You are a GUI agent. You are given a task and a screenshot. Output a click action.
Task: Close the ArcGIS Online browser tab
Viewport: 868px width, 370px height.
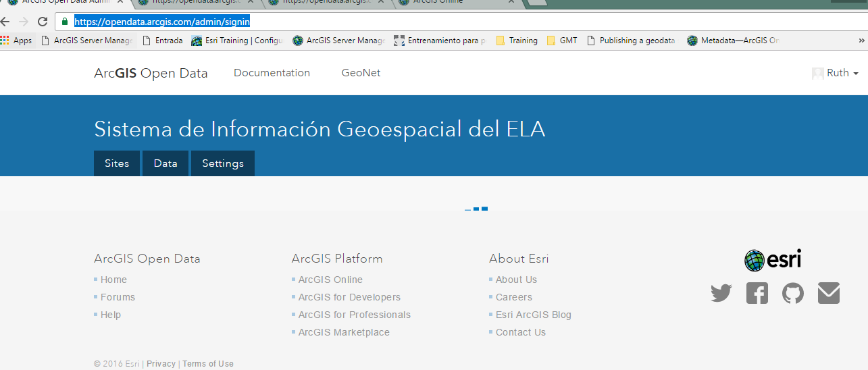tap(511, 3)
